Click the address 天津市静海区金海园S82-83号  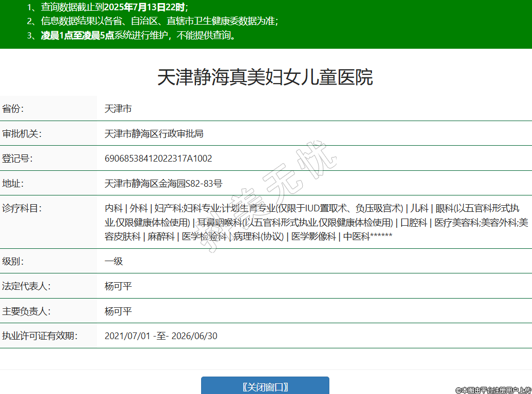point(163,184)
